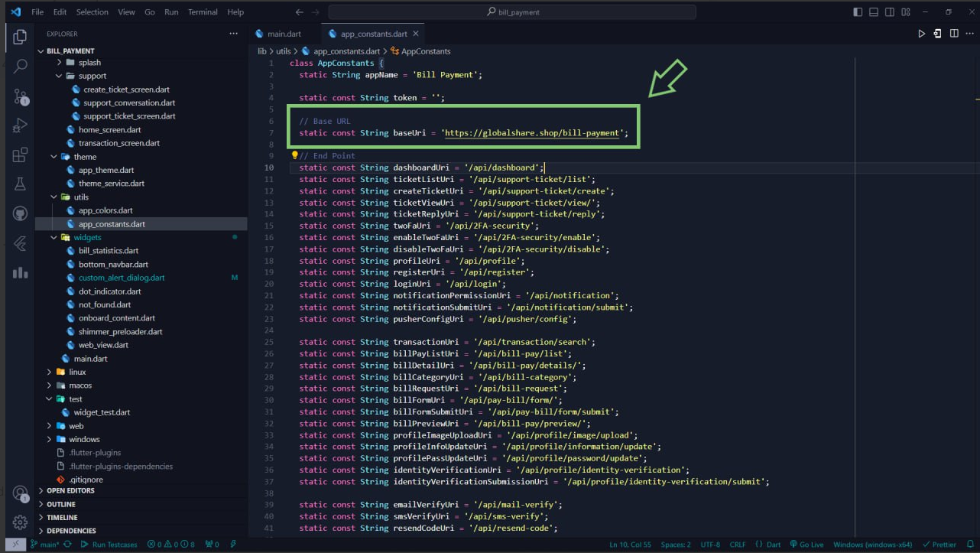This screenshot has height=553, width=980.
Task: Open the Run and Debug view
Action: coord(20,125)
